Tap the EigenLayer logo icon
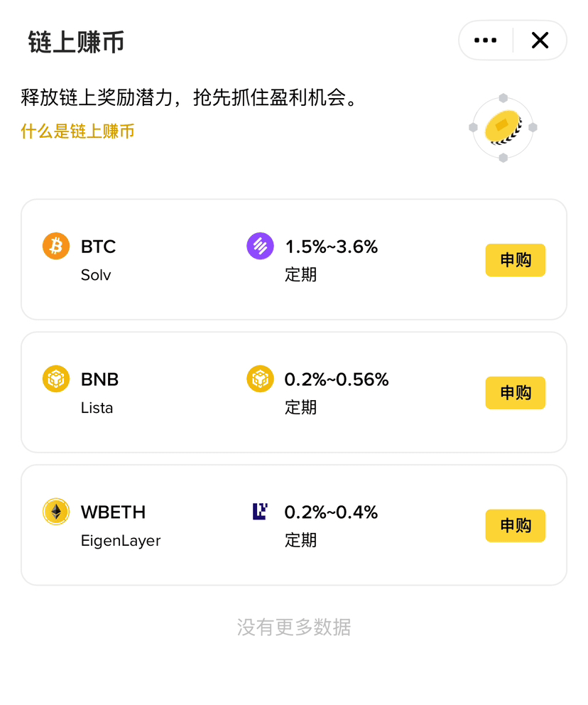The width and height of the screenshot is (588, 705). [260, 512]
